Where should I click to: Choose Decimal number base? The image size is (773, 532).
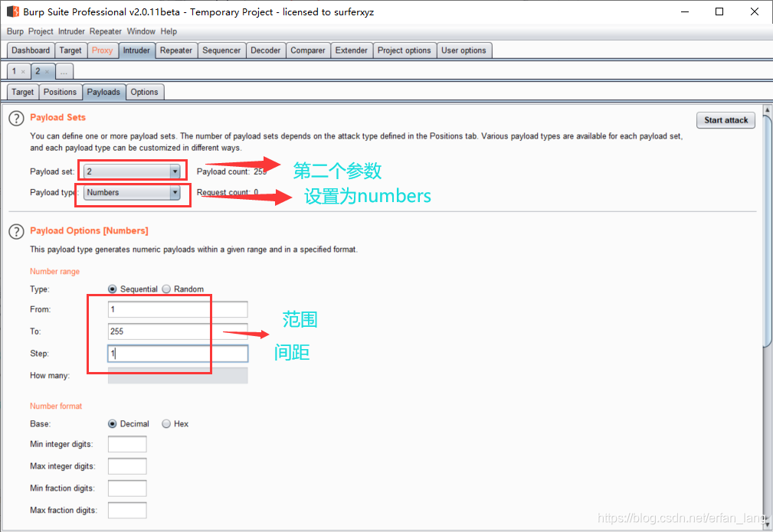pos(113,423)
